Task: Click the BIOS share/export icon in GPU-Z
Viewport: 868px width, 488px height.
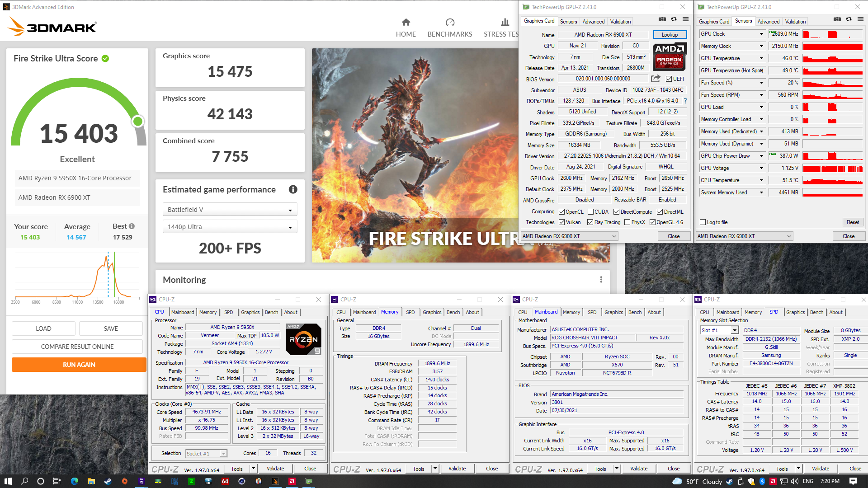Action: click(656, 79)
